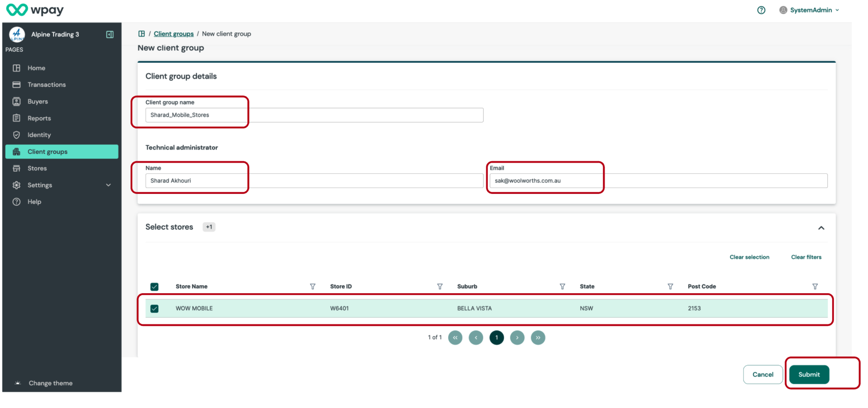Open the Identity page via its shield icon
Image resolution: width=868 pixels, height=408 pixels.
17,135
